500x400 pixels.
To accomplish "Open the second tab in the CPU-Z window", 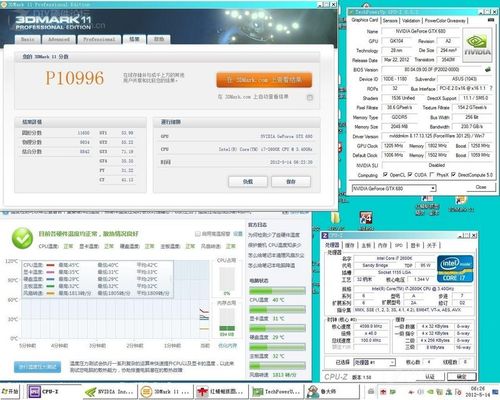I will coord(350,245).
